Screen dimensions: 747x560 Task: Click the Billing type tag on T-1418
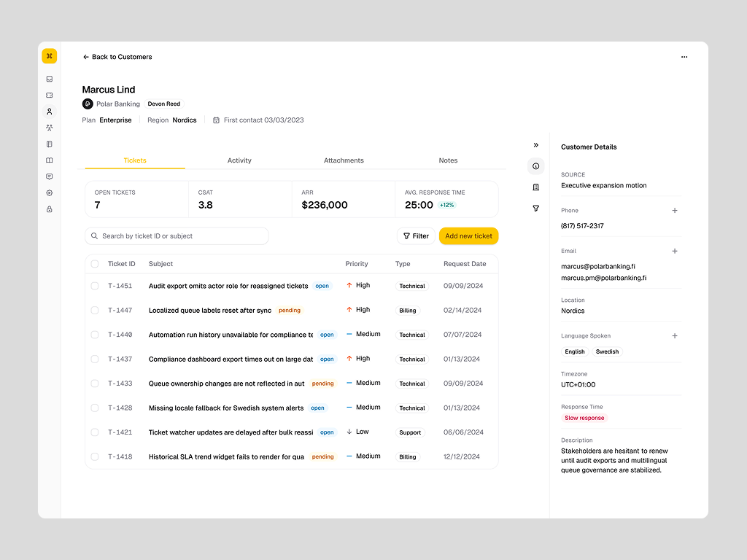click(407, 456)
